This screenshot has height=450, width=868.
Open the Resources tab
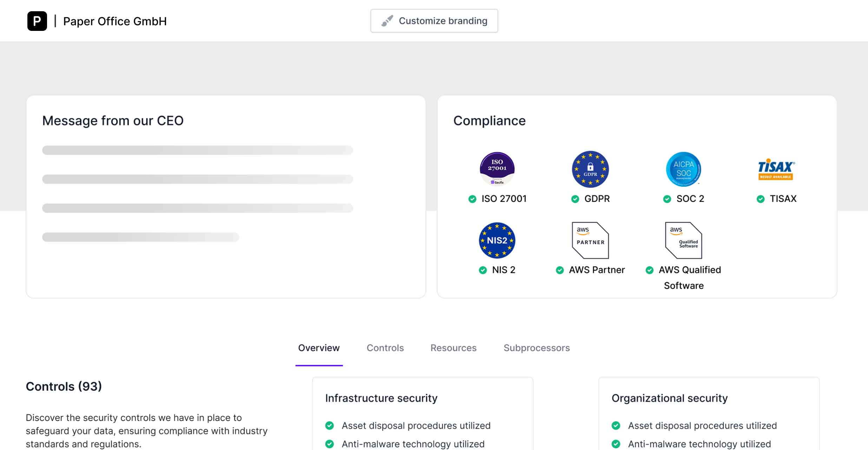(453, 348)
